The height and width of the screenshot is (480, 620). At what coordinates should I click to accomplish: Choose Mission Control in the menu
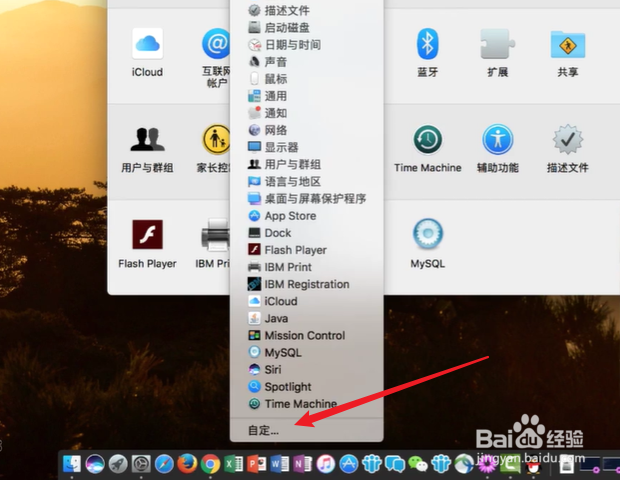pos(306,335)
